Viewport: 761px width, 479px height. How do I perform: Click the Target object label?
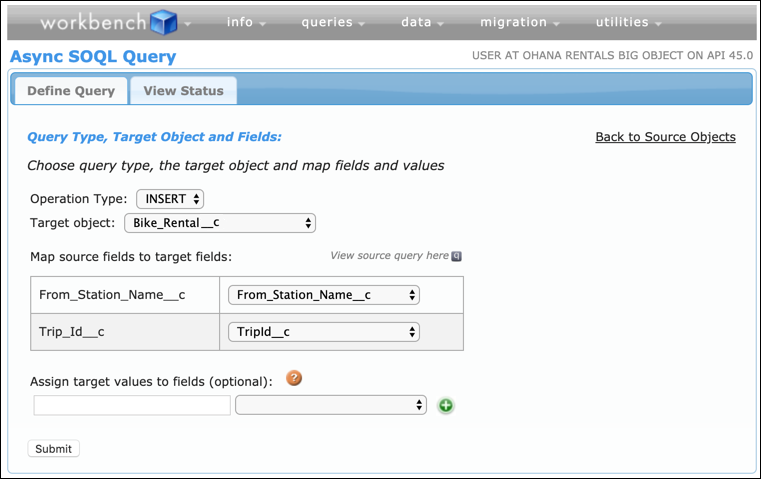pos(73,223)
